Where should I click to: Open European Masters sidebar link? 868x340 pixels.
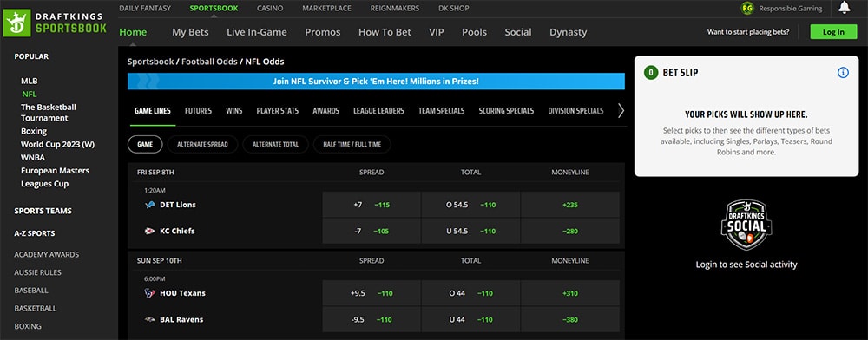(55, 171)
